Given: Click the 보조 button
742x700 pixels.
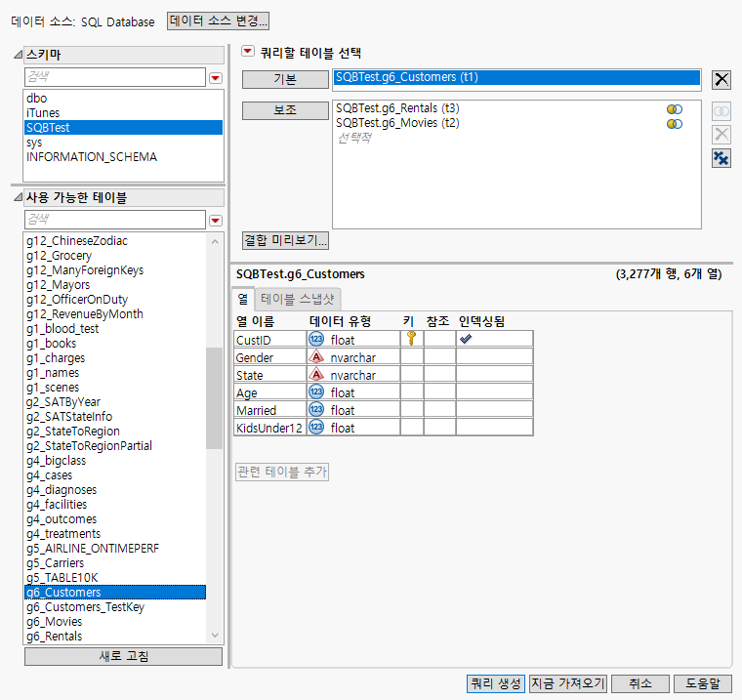Looking at the screenshot, I should click(285, 110).
